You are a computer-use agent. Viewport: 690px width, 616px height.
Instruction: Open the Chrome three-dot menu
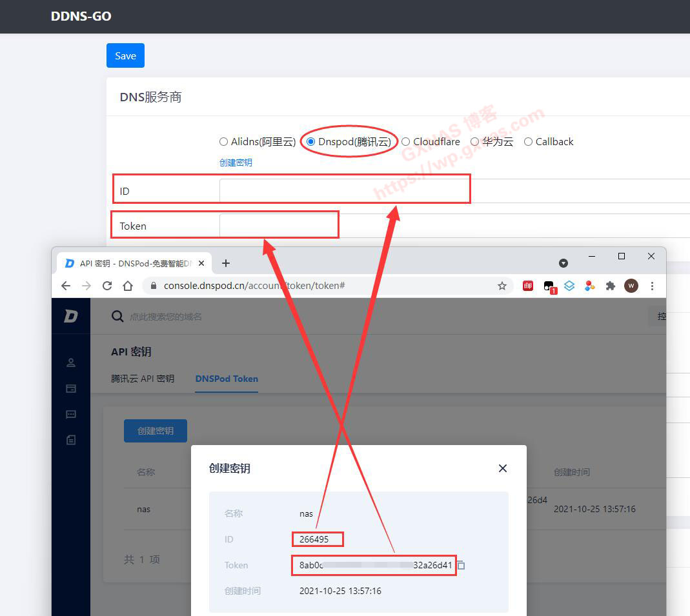[652, 286]
